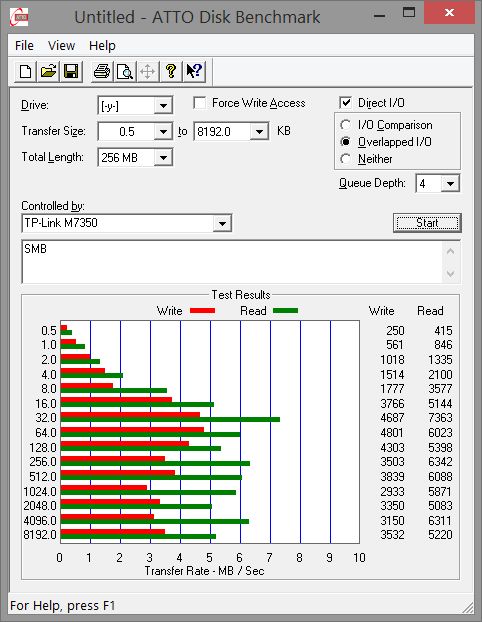Viewport: 482px width, 622px height.
Task: Click the 8192.0 row label in chart
Action: tap(40, 535)
